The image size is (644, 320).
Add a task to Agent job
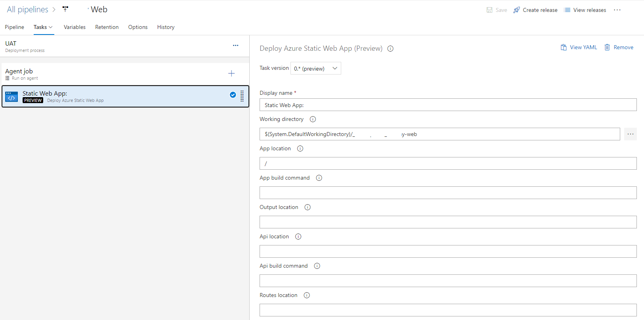[231, 73]
